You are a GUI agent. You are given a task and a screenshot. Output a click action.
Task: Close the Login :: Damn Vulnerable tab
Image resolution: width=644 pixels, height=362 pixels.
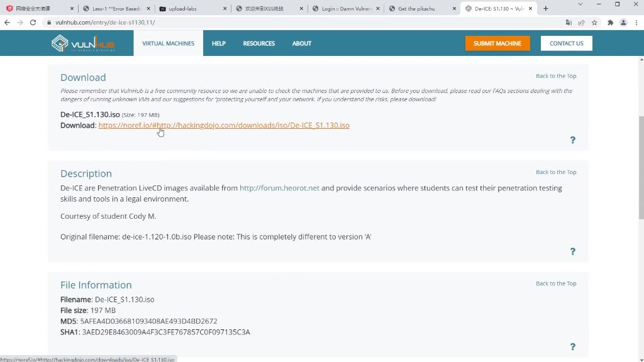(377, 8)
